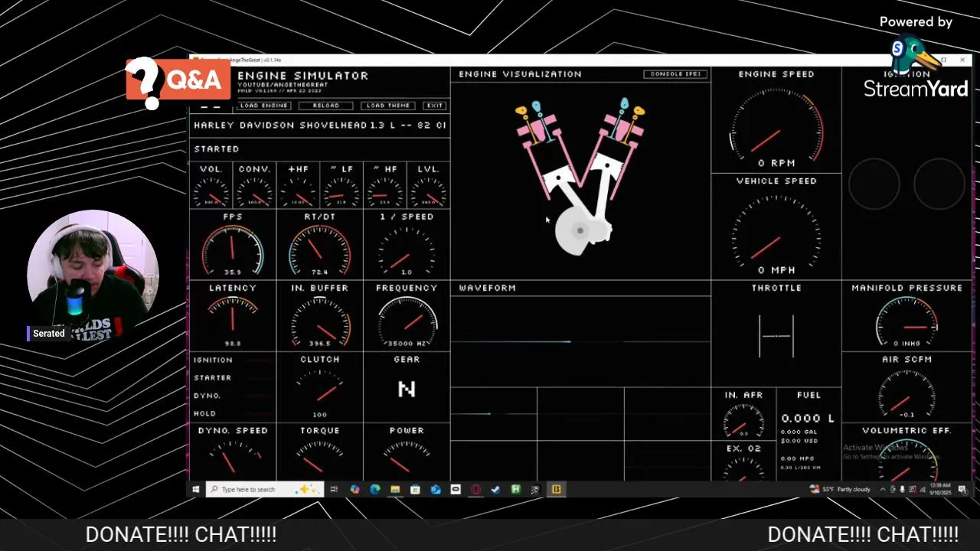
Task: Open Task View from the taskbar
Action: pos(334,490)
